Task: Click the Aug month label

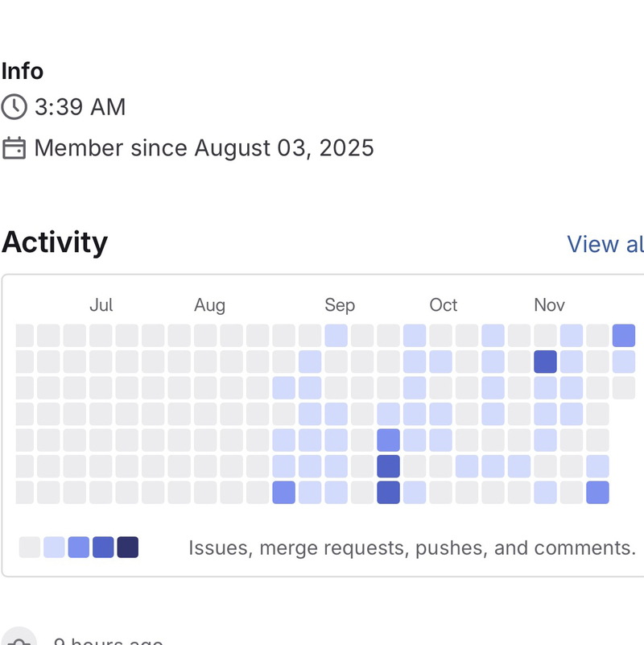Action: [209, 305]
